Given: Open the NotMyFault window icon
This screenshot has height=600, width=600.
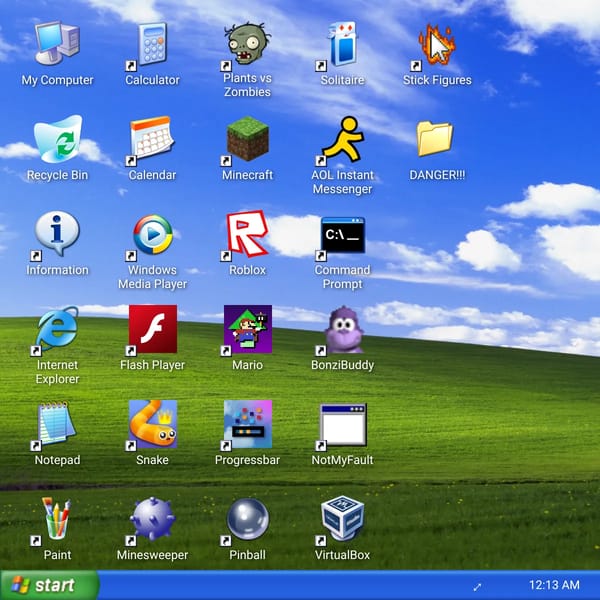Looking at the screenshot, I should point(343,424).
